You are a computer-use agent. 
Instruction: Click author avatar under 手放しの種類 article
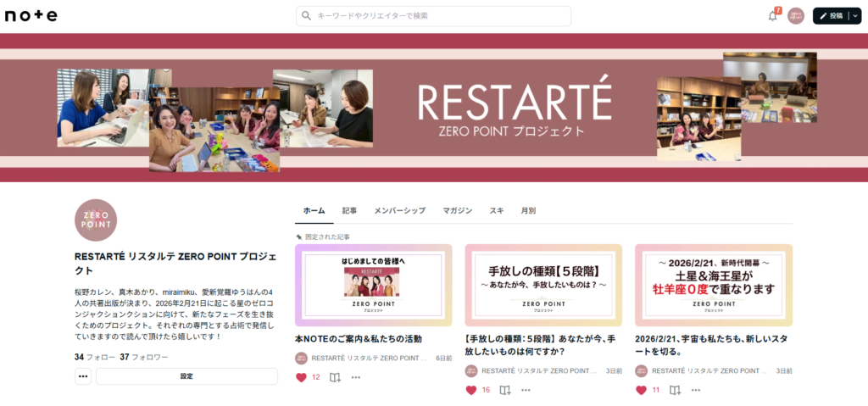pyautogui.click(x=471, y=371)
